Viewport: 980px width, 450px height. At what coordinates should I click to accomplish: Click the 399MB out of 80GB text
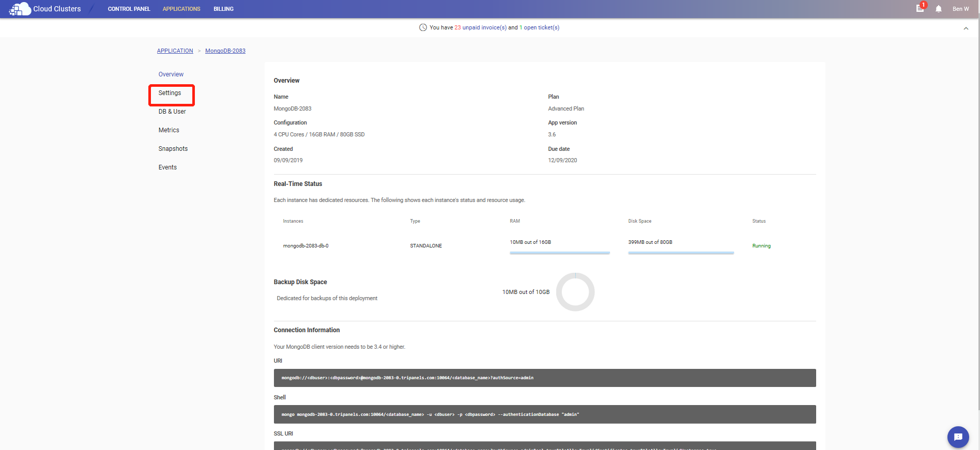point(650,242)
